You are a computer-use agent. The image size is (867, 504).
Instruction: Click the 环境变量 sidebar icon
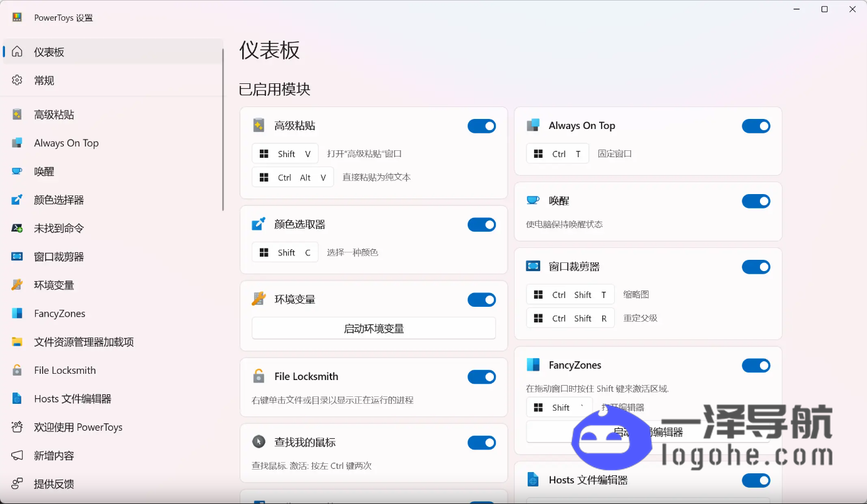coord(17,285)
